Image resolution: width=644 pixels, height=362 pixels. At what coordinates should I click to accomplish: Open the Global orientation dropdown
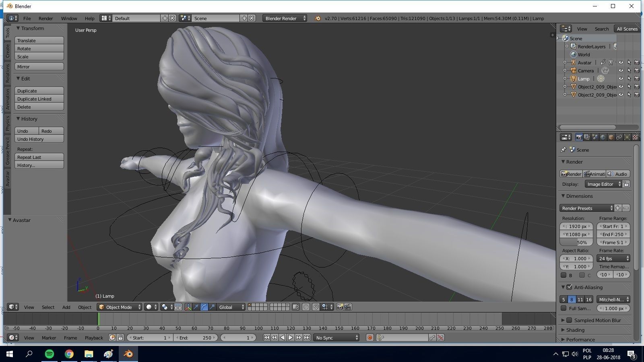[231, 307]
